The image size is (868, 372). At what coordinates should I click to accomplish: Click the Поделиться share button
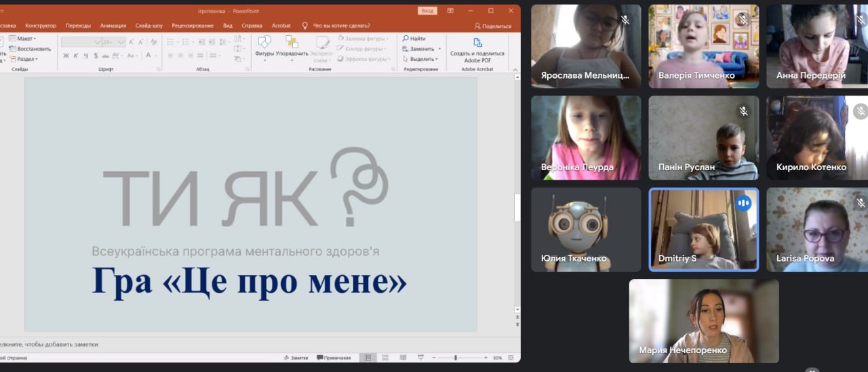click(493, 26)
